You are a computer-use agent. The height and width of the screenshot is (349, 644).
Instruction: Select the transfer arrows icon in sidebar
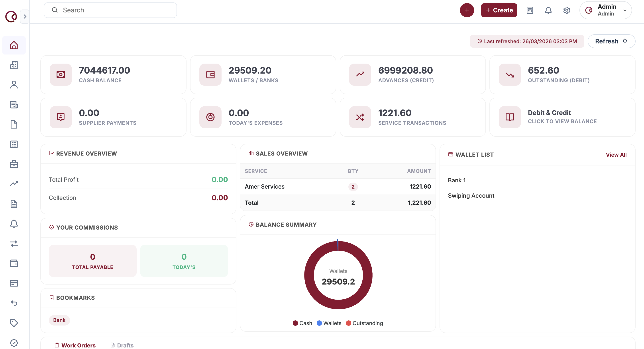(14, 244)
